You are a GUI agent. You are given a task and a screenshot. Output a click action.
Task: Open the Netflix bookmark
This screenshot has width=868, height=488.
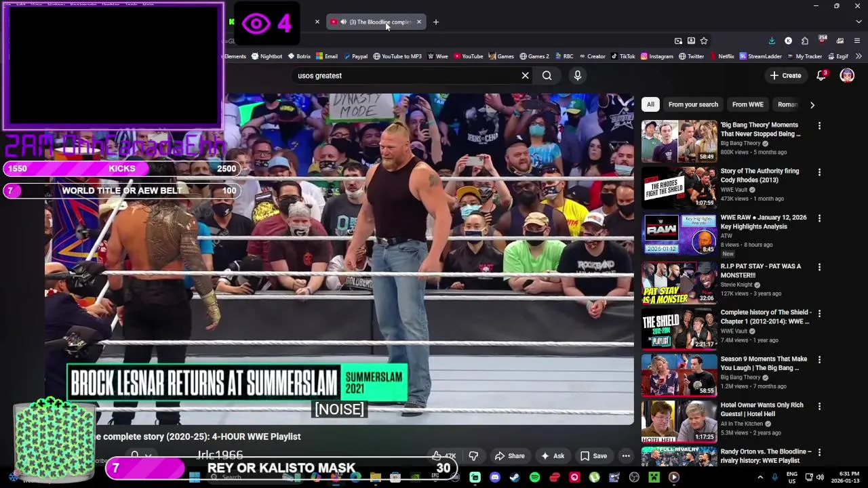(x=722, y=56)
